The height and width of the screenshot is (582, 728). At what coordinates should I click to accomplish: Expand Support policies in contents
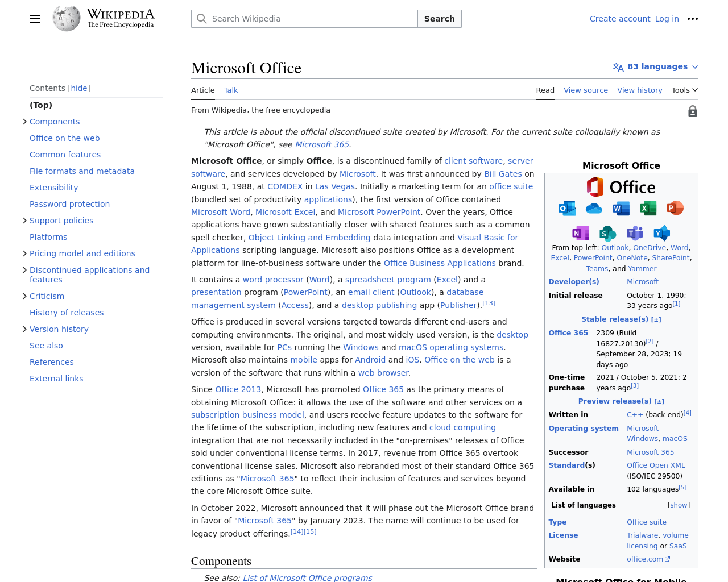(x=24, y=221)
